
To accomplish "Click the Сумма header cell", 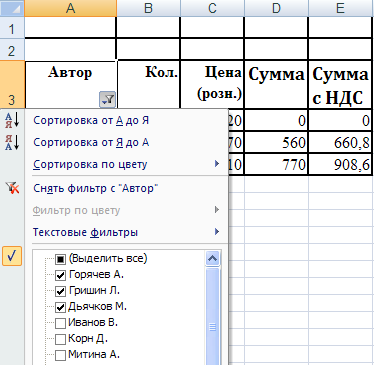I will click(x=276, y=85).
